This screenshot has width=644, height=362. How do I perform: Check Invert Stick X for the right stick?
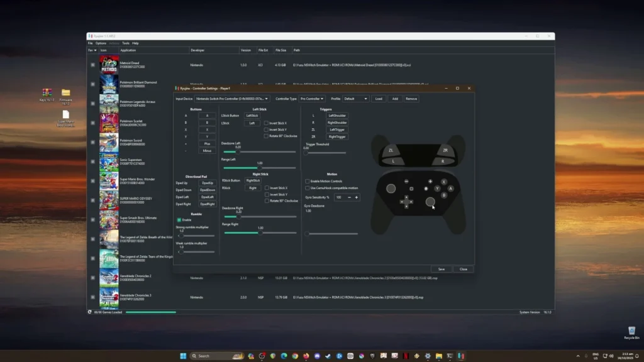point(267,188)
